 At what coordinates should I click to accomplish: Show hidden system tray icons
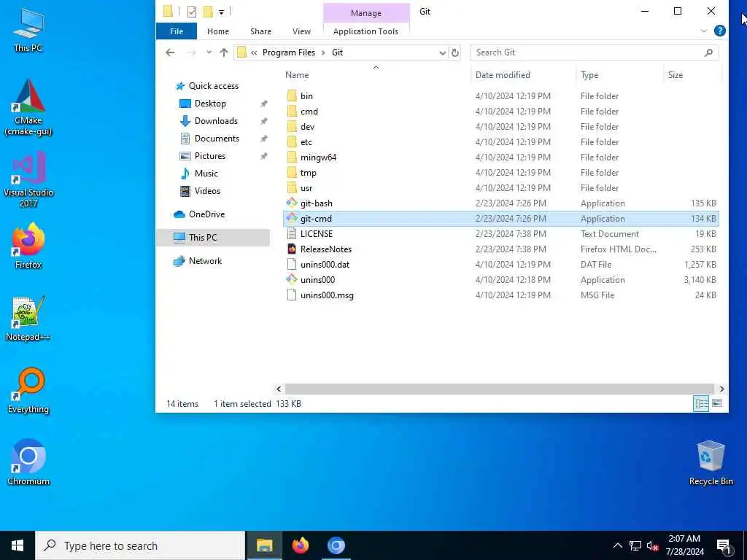click(617, 545)
